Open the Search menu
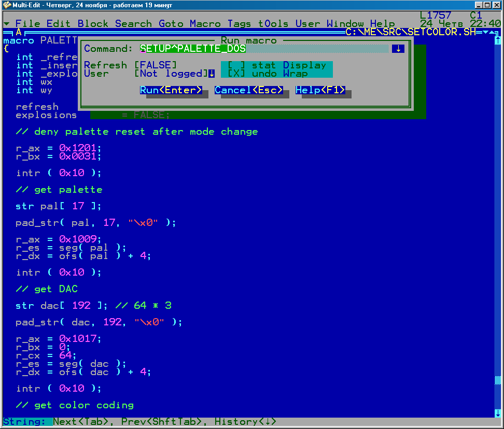The height and width of the screenshot is (429, 504). pyautogui.click(x=133, y=24)
